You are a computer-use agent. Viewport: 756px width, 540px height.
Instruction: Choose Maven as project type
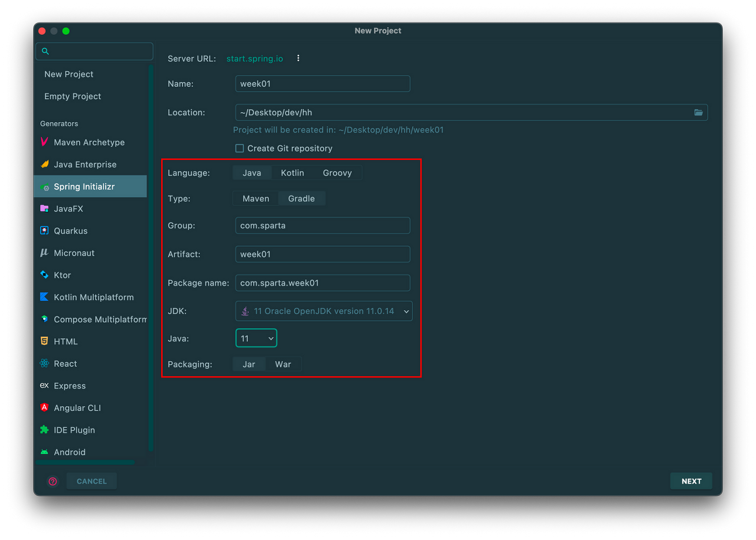(256, 199)
